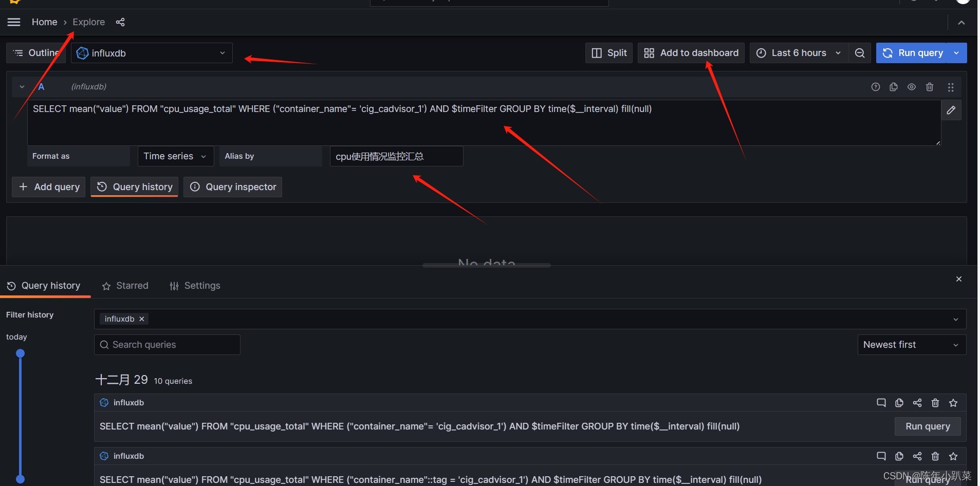Copy the first influxdb history query
This screenshot has height=486, width=980.
[x=899, y=403]
